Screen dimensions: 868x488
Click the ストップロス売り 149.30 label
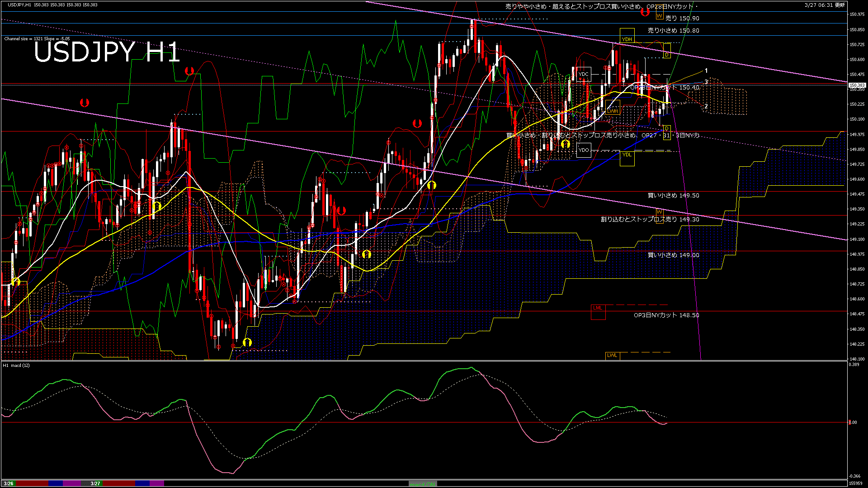coord(650,220)
